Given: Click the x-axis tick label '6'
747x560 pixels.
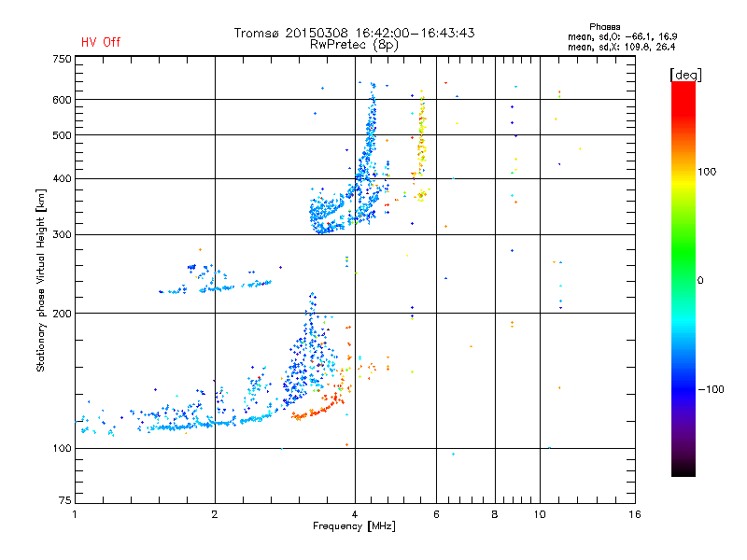Looking at the screenshot, I should point(436,514).
